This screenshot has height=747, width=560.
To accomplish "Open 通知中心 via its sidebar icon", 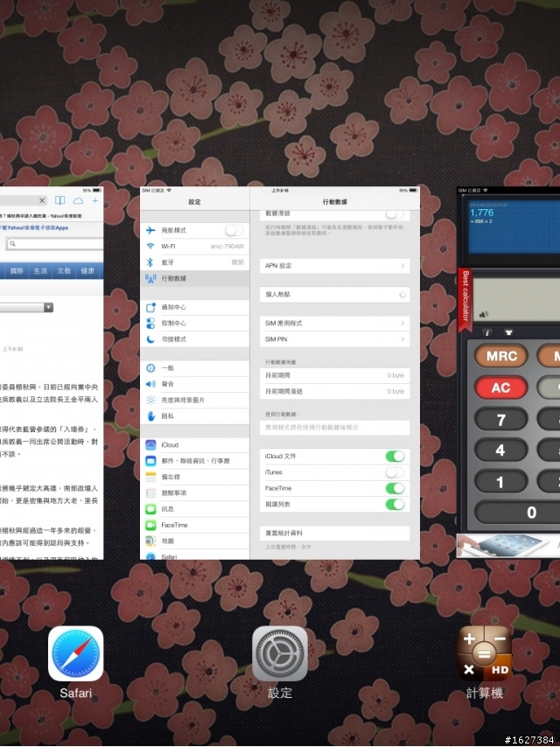I will (150, 307).
